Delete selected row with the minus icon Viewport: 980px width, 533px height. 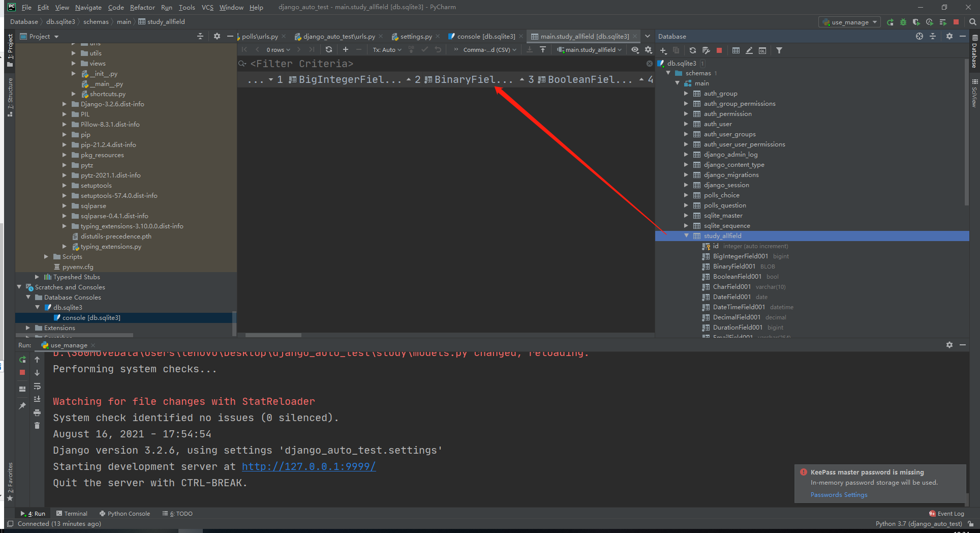coord(358,49)
